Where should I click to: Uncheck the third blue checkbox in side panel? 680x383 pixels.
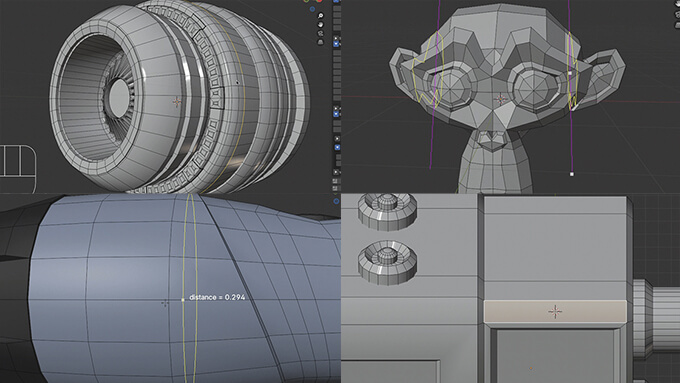(337, 147)
